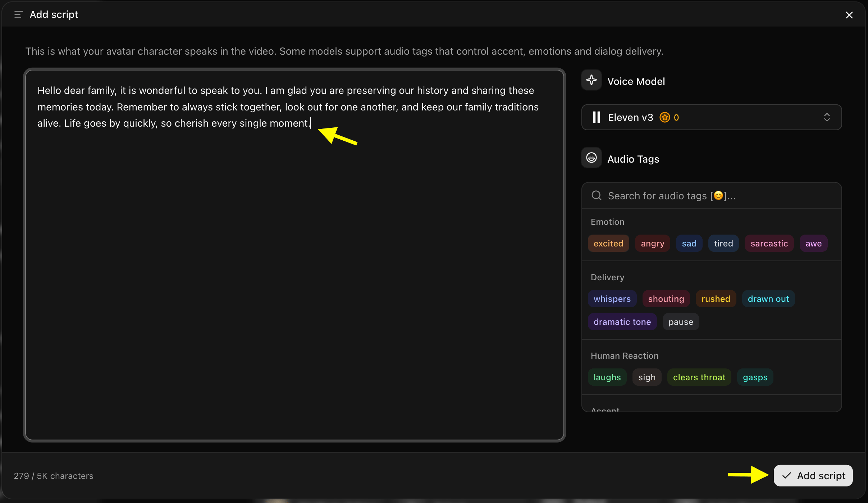Click the Add script dialog title
Screen dimensions: 868x503
coord(54,14)
